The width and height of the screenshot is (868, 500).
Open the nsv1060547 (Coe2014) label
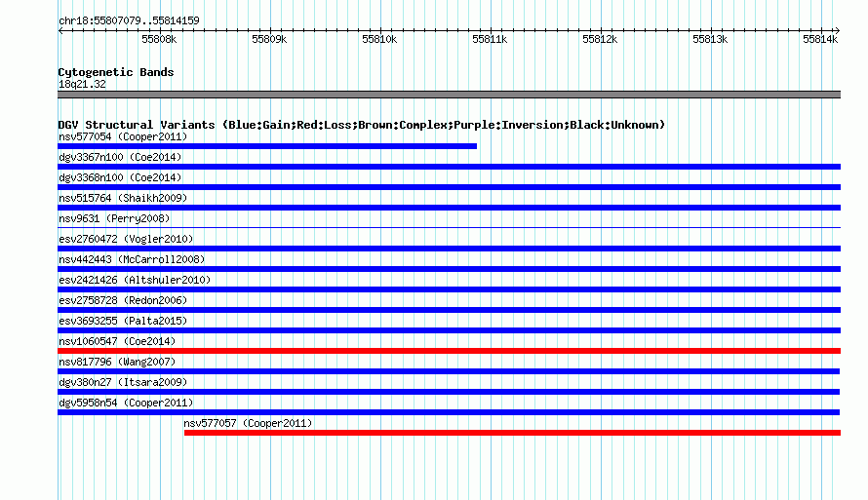(117, 341)
